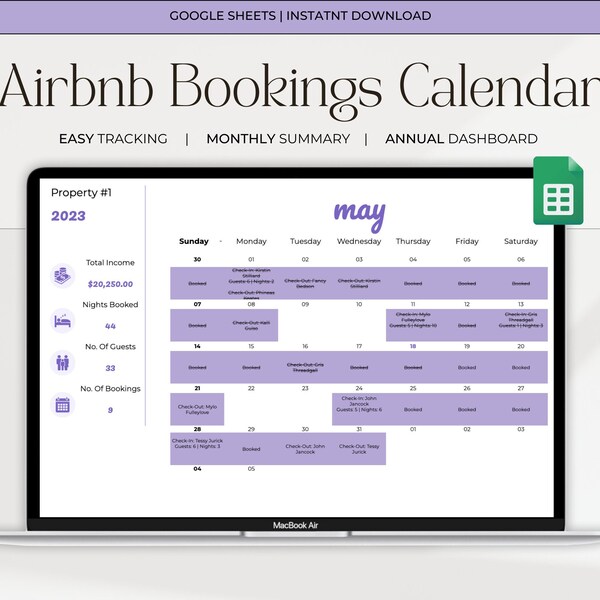Click the "Check-In: John Jancock" booking cell

(359, 409)
